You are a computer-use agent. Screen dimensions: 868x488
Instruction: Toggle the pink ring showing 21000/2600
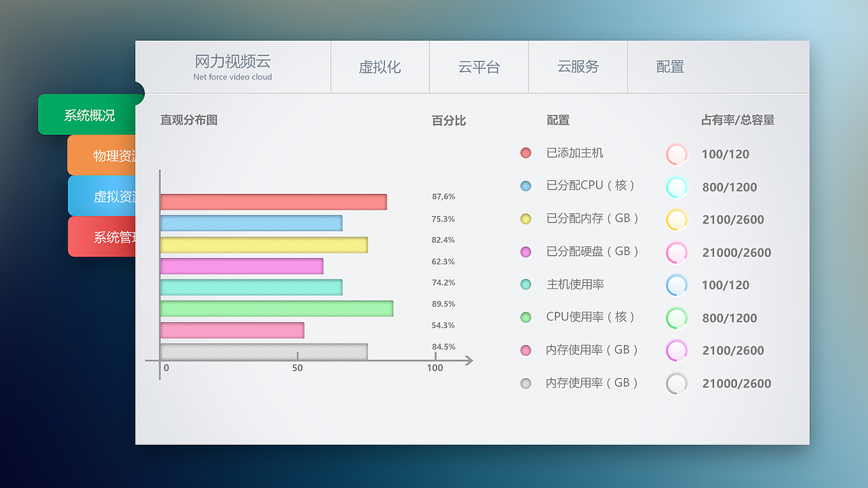tap(676, 252)
